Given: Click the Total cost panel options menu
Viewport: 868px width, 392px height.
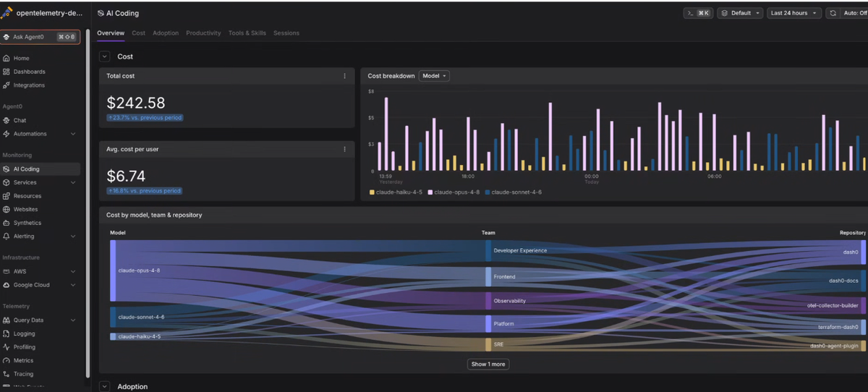Looking at the screenshot, I should (x=344, y=76).
